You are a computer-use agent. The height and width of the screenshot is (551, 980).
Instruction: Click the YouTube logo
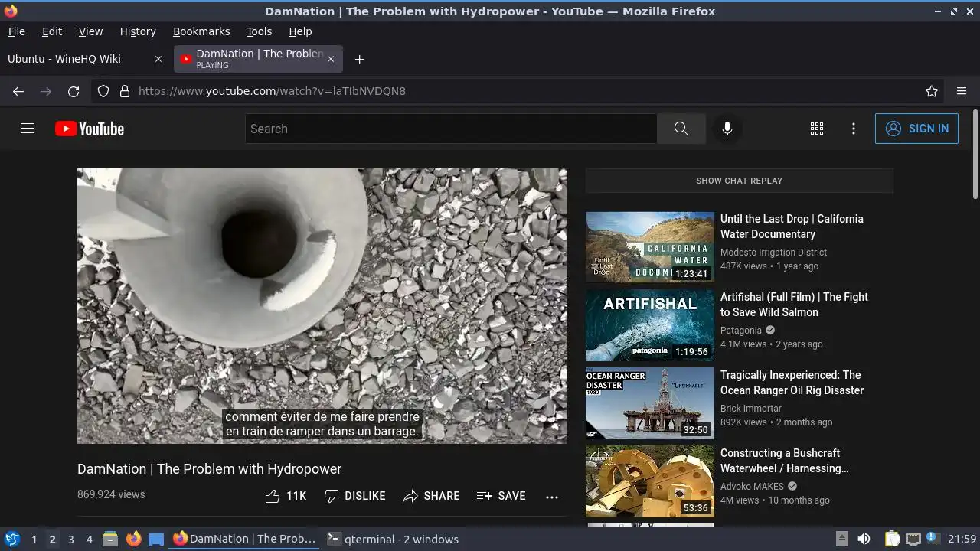point(90,129)
